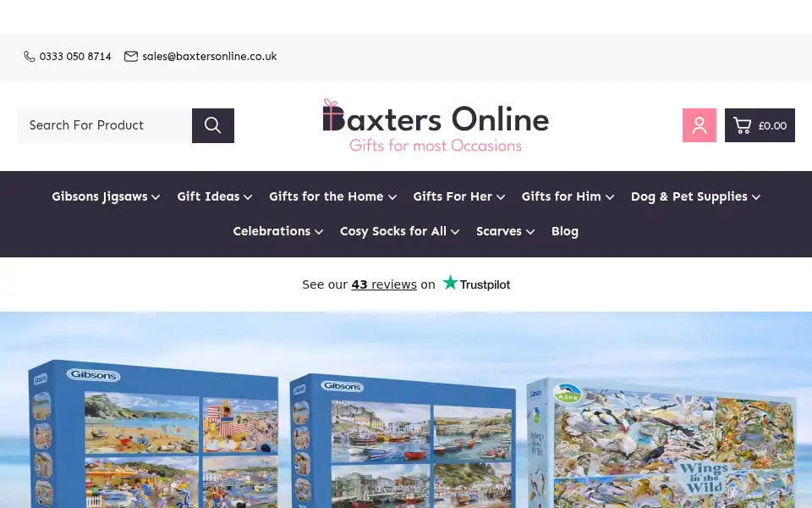The width and height of the screenshot is (812, 508).
Task: Expand the chevron next to Scarves
Action: pyautogui.click(x=530, y=232)
